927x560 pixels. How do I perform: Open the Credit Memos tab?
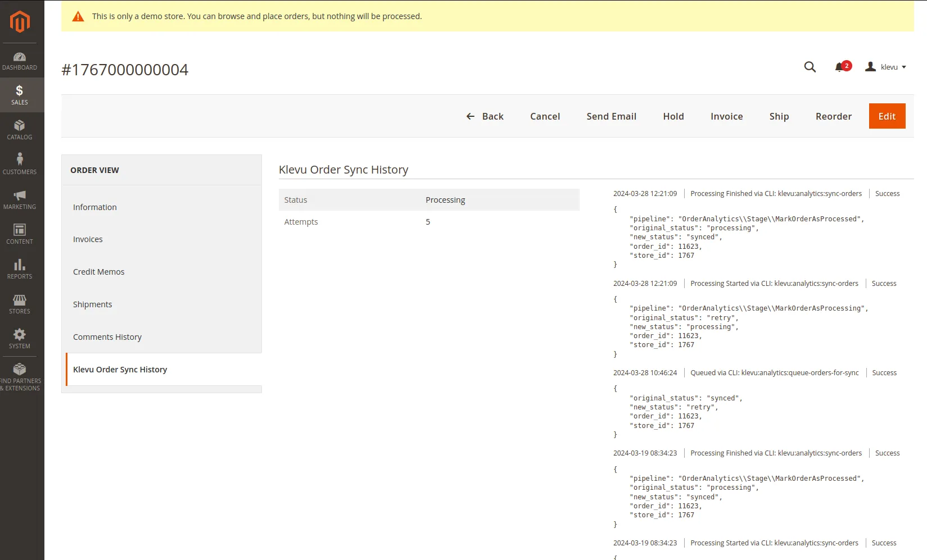click(162, 272)
